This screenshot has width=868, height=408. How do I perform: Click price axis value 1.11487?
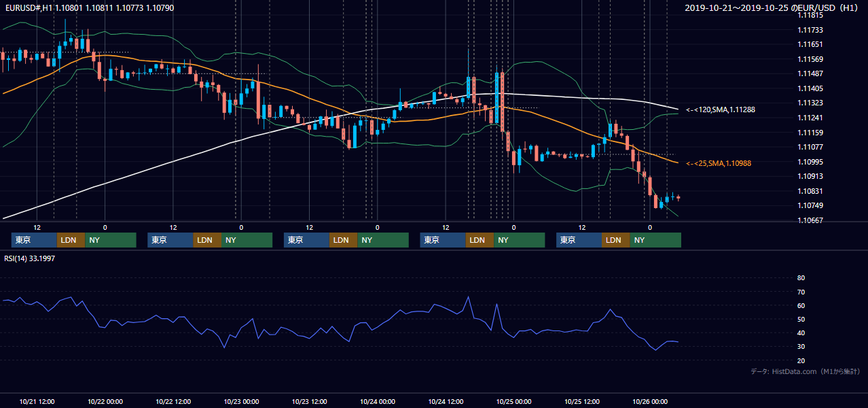tap(810, 73)
